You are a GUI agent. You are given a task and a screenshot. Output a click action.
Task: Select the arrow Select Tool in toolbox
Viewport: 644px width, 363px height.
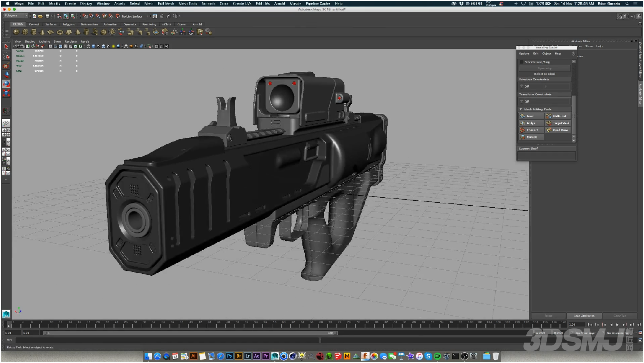point(6,47)
